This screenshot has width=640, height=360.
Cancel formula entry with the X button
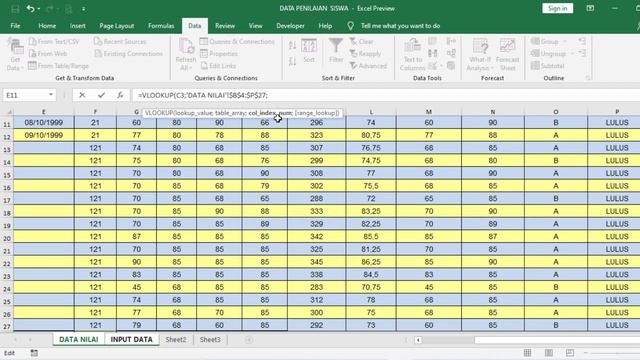pos(82,95)
